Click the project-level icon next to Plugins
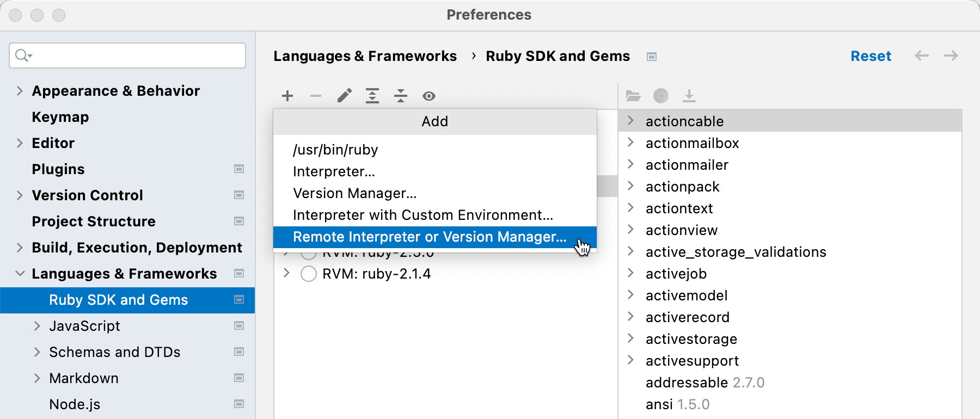 [239, 169]
